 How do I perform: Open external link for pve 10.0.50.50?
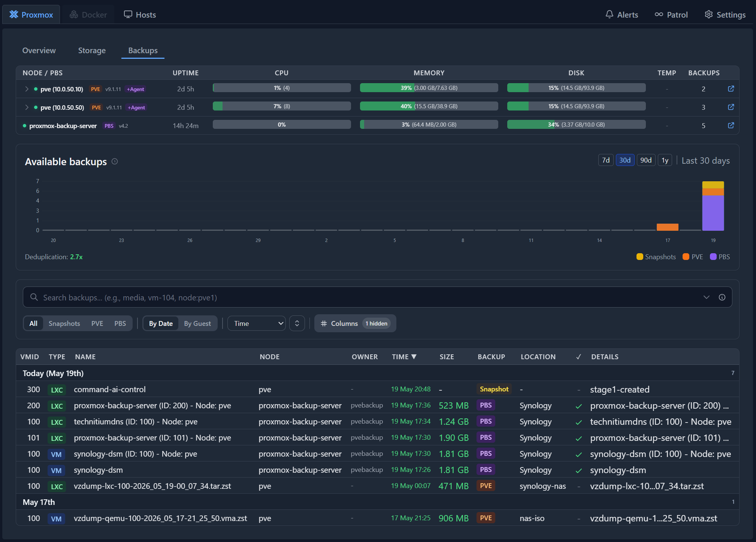click(x=731, y=107)
